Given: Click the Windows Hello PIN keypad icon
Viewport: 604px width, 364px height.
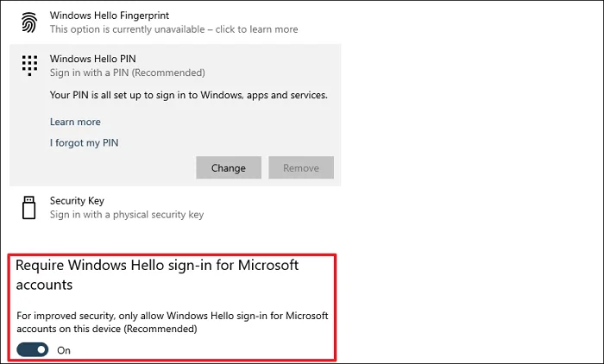Looking at the screenshot, I should tap(29, 65).
